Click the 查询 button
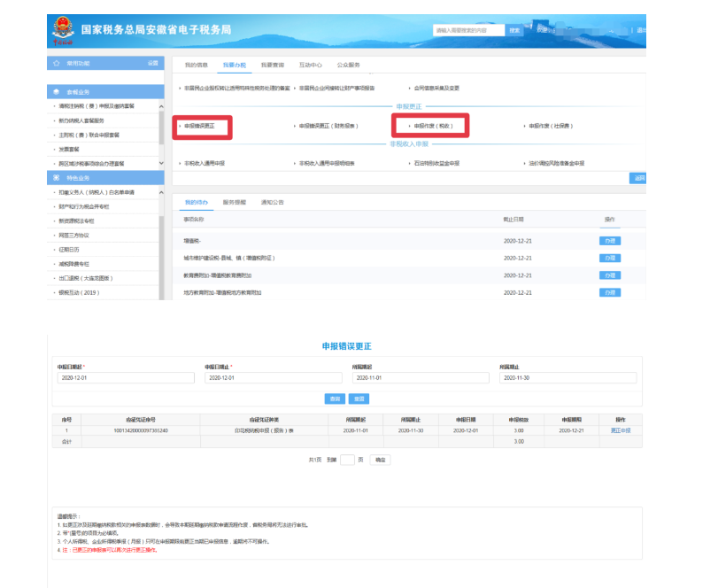Image resolution: width=718 pixels, height=588 pixels. (336, 398)
